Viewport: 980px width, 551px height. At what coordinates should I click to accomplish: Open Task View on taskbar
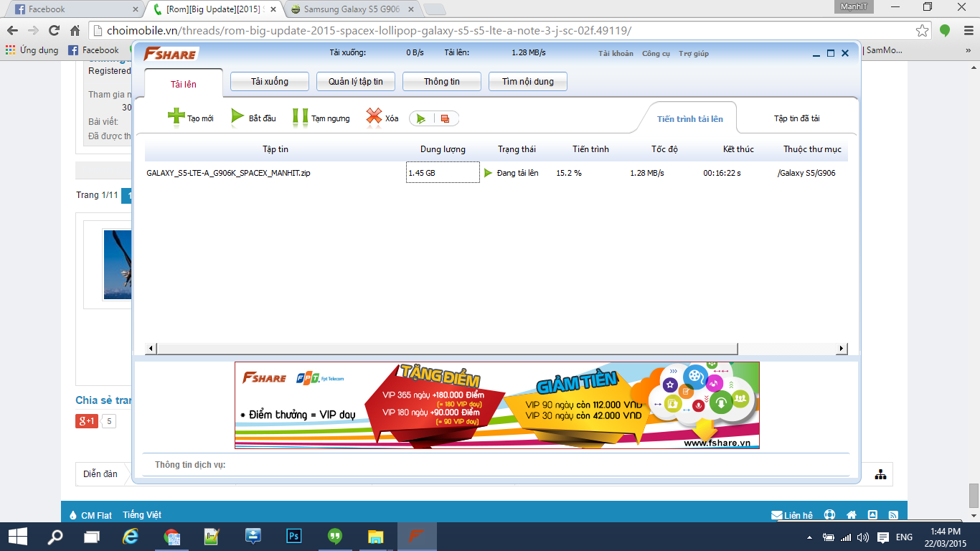(92, 537)
